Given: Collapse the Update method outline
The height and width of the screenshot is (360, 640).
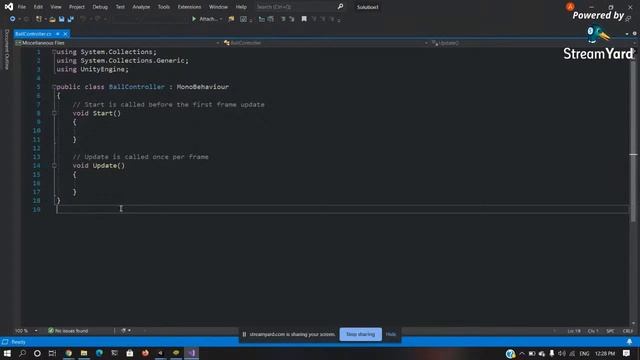Looking at the screenshot, I should point(54,165).
